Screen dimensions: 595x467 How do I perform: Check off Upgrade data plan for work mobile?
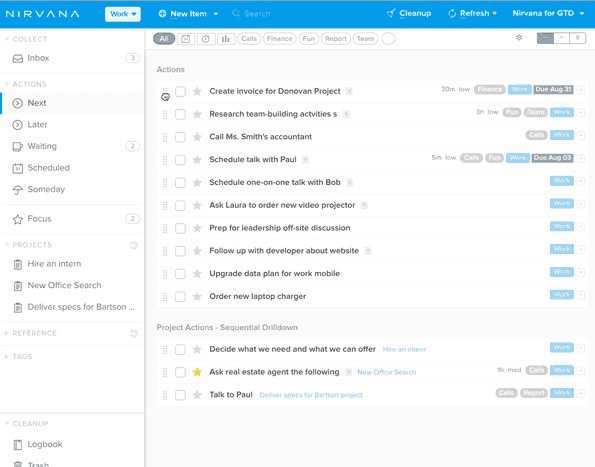[180, 274]
